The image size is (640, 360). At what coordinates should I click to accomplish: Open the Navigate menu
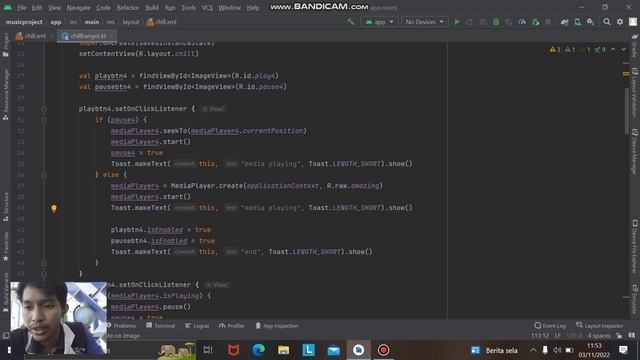click(78, 8)
